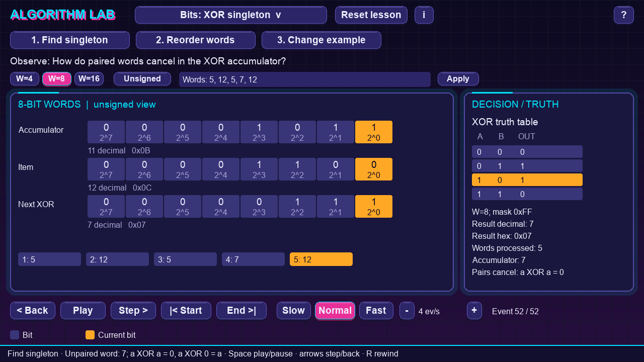Set playback speed to Fast

coord(376,311)
